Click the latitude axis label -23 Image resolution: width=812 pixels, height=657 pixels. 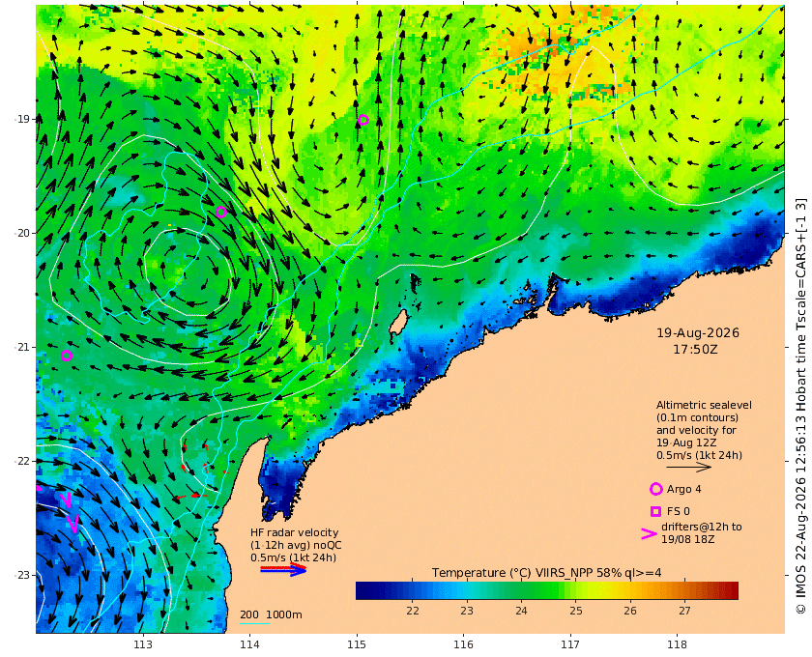point(22,575)
